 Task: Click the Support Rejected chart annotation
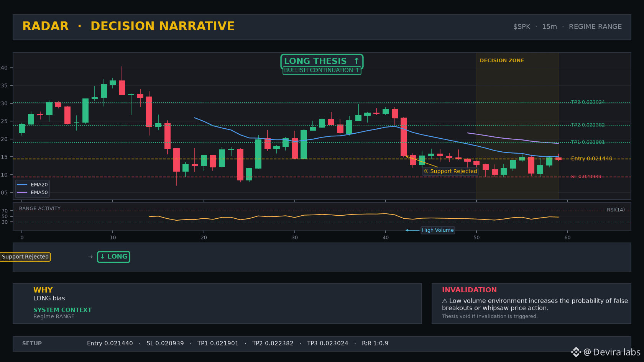coord(450,171)
